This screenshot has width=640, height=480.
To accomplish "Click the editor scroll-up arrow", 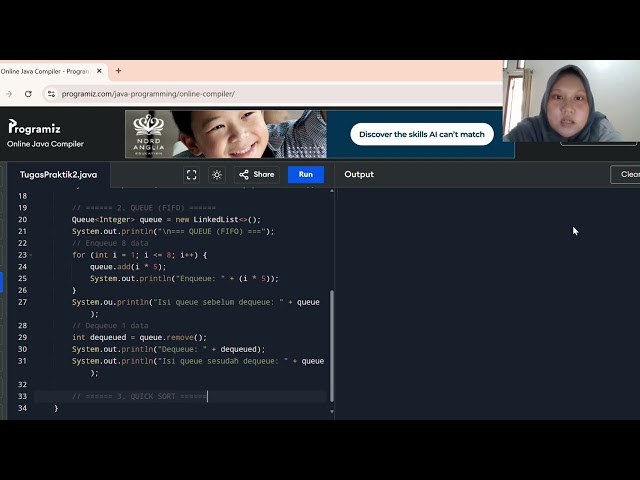I will [x=332, y=191].
